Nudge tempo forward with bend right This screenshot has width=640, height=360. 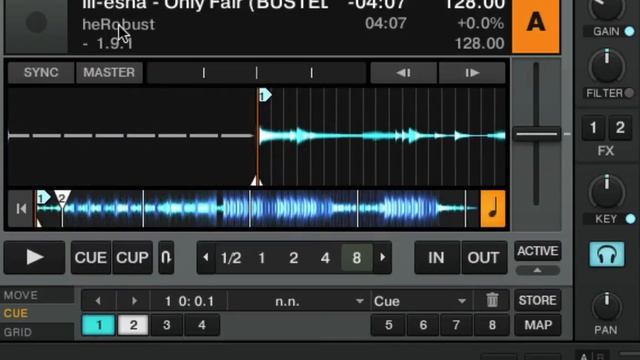point(472,73)
